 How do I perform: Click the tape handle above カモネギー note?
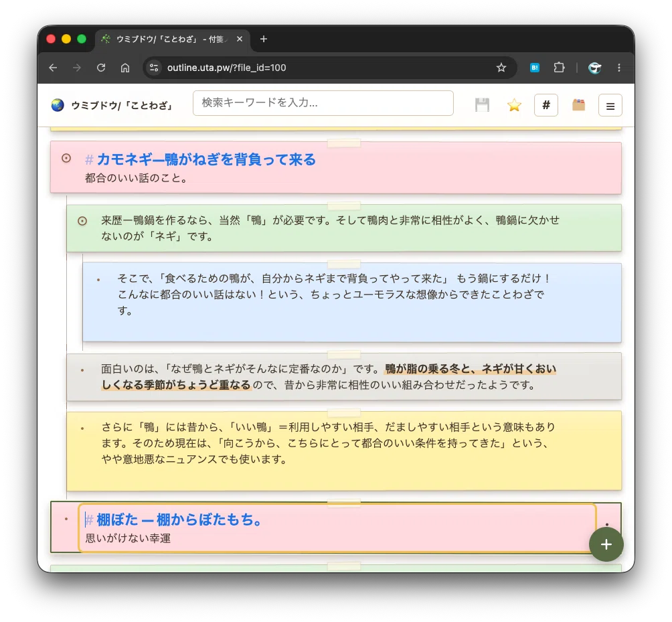point(344,143)
